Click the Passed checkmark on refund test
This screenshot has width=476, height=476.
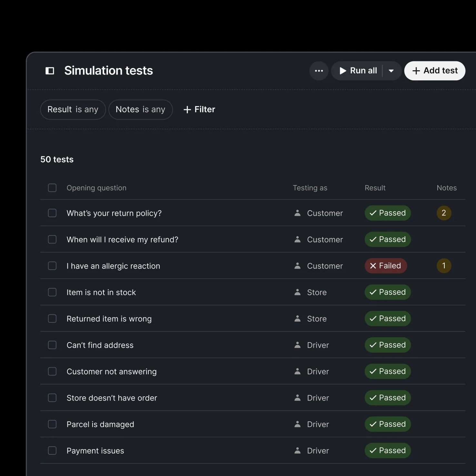[x=372, y=239]
